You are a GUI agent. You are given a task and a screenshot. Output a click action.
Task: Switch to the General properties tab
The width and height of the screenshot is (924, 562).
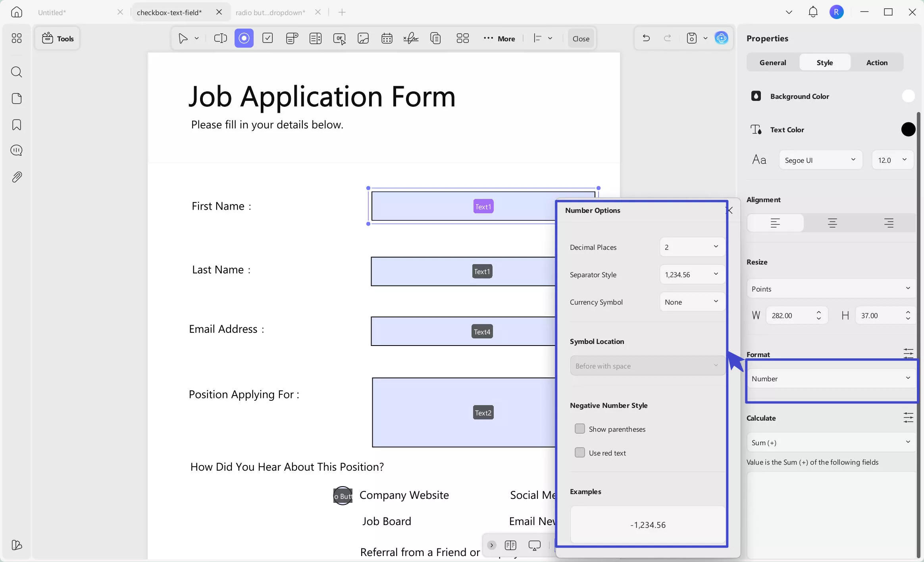pos(772,63)
